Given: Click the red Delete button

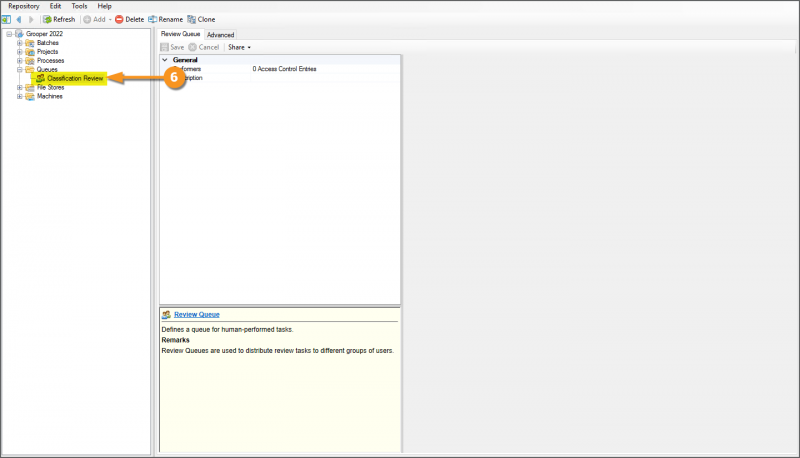Looking at the screenshot, I should [x=130, y=19].
